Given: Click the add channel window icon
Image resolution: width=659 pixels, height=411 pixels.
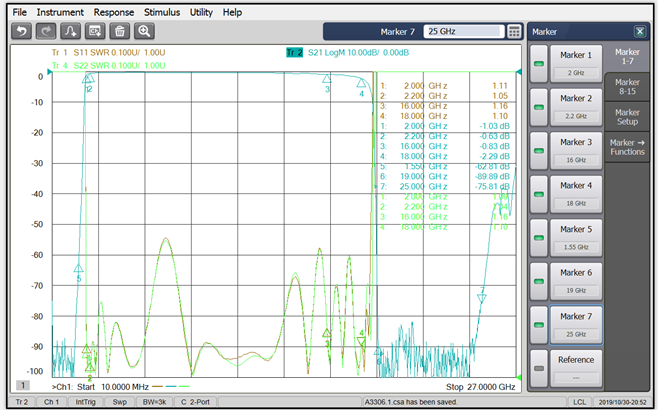Looking at the screenshot, I should coord(96,32).
